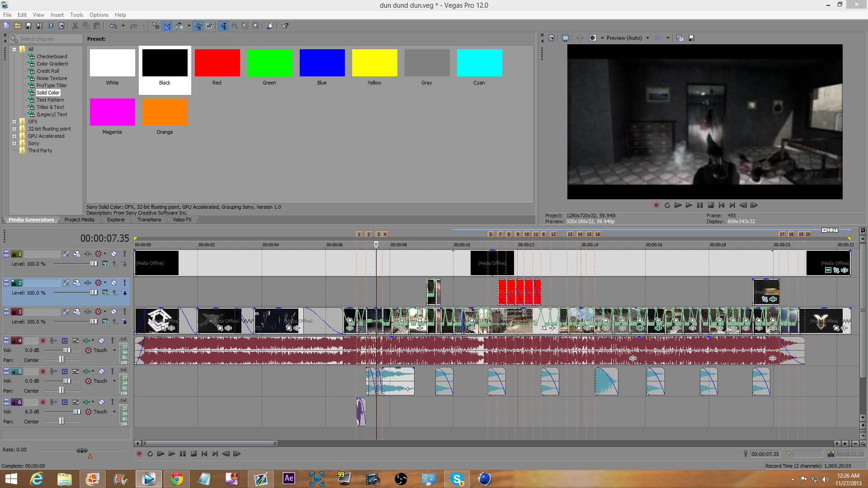Open Video Preview split screen view icon

[593, 38]
